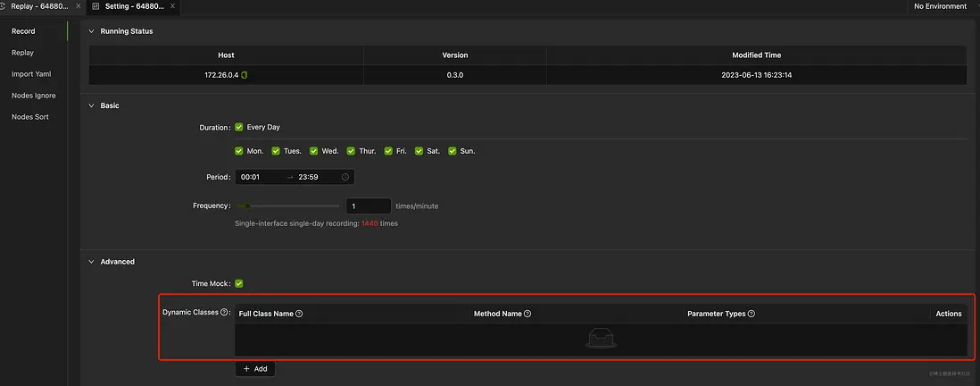Click the version value 0.3.0
Viewport: 980px width, 386px height.
(x=455, y=75)
